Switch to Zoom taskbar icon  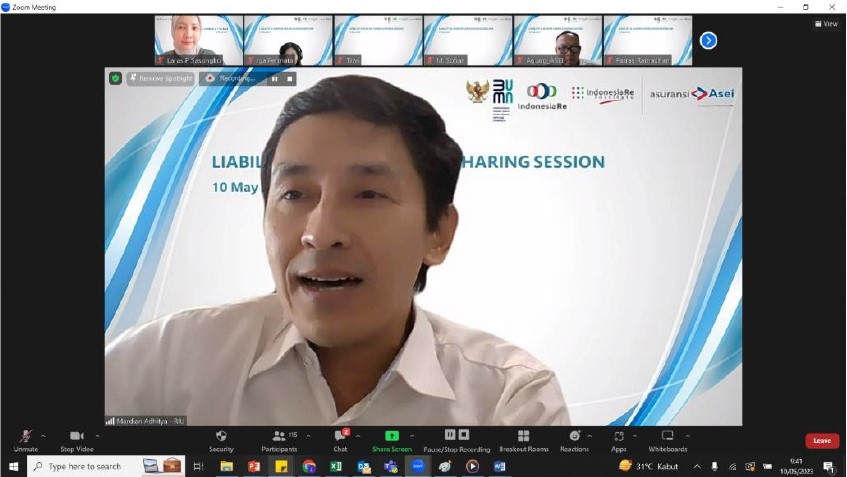tap(418, 466)
